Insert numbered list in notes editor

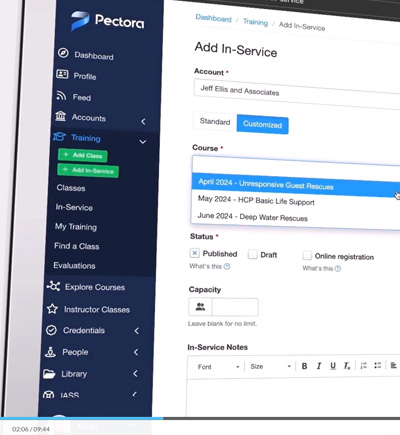click(x=363, y=365)
